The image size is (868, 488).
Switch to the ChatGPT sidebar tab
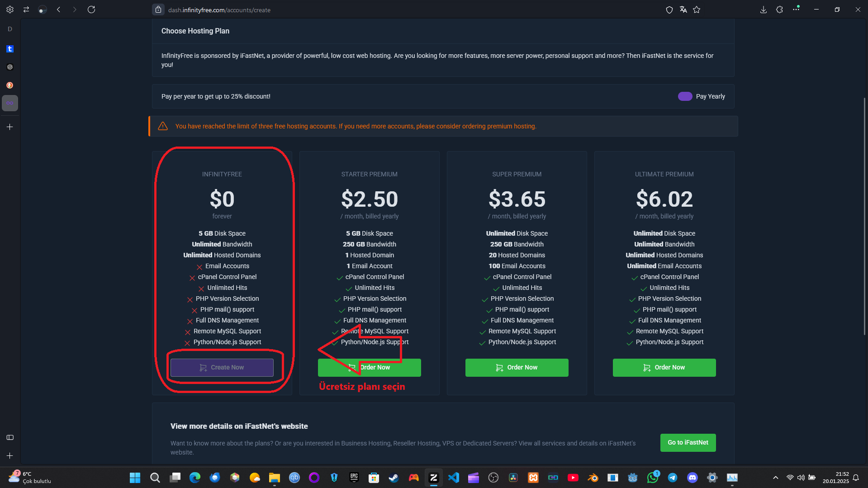pyautogui.click(x=10, y=67)
